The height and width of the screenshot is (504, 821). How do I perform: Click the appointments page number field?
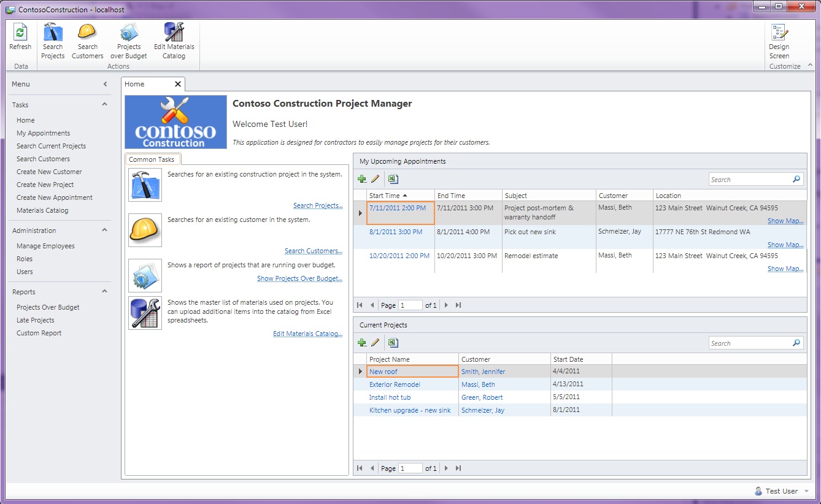(x=410, y=305)
